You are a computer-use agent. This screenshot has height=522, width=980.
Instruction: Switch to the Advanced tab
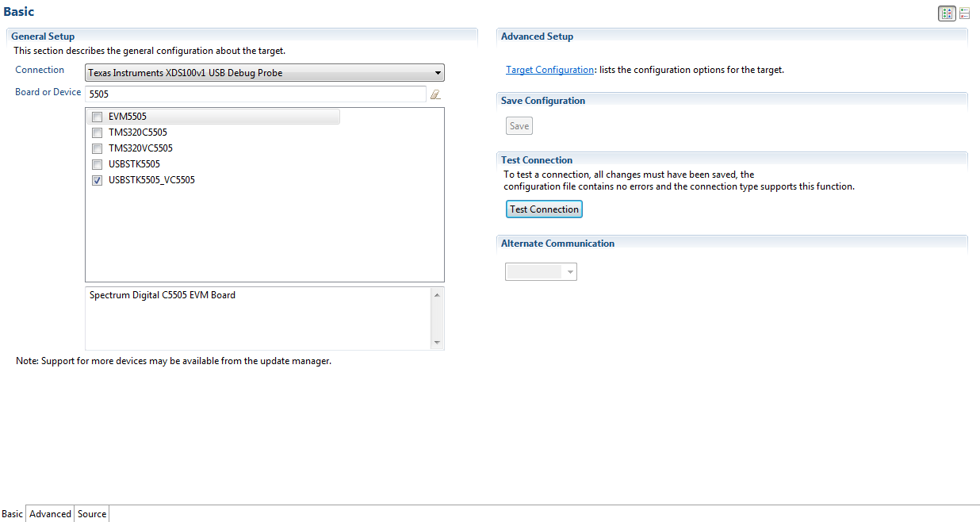(50, 514)
